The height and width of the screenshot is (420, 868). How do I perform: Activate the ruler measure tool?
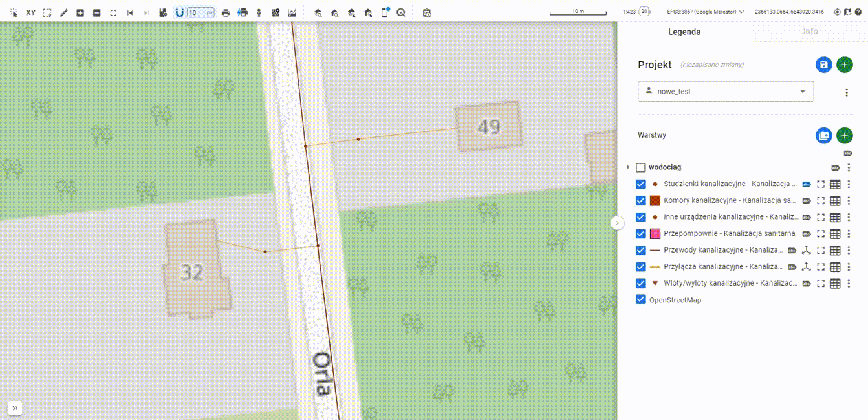click(x=63, y=12)
